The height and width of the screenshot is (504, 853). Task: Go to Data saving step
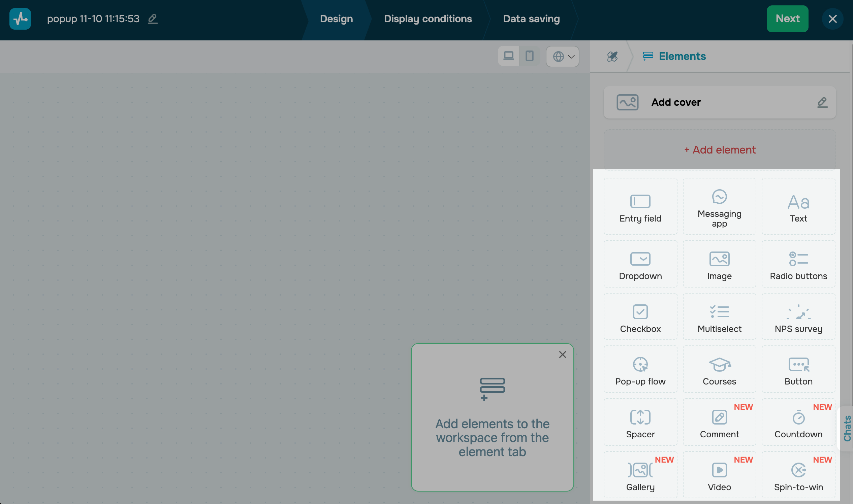point(531,19)
